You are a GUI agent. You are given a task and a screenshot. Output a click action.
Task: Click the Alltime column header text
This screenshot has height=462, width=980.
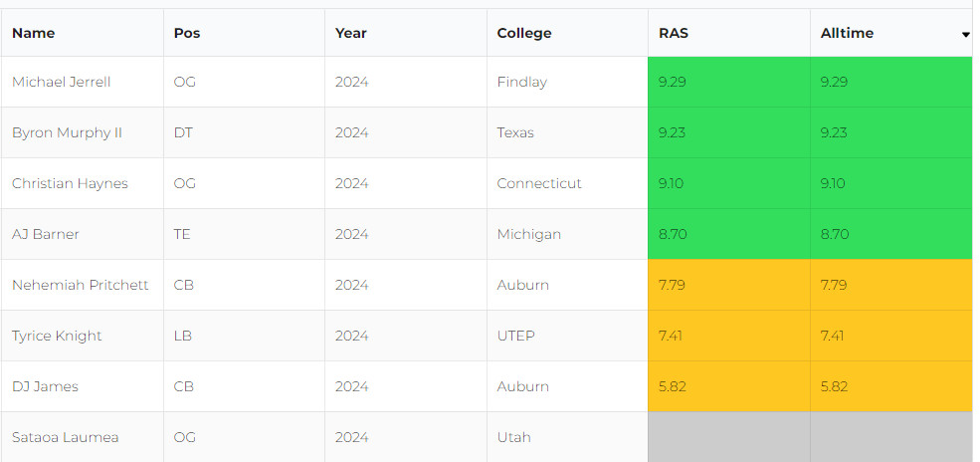(x=847, y=33)
